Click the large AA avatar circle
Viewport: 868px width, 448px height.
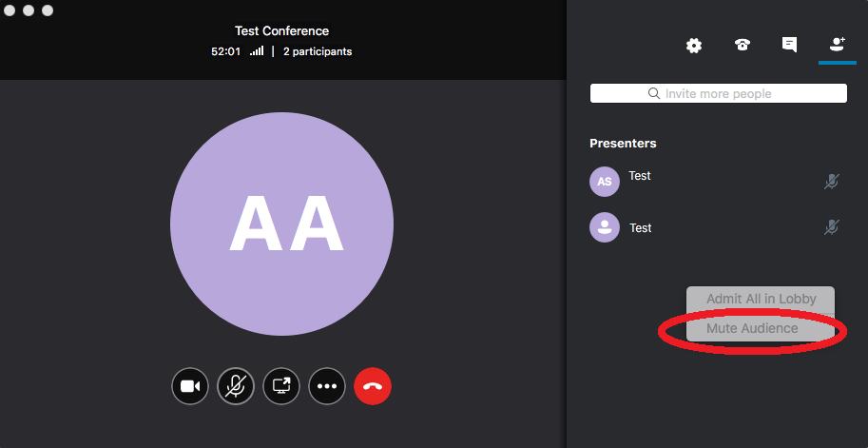[281, 224]
